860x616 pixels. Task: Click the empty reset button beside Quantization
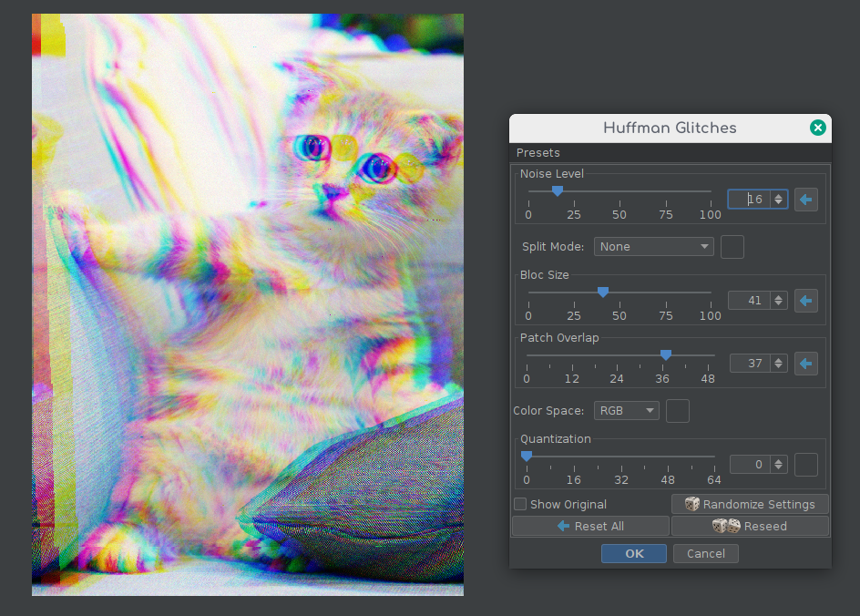pyautogui.click(x=805, y=465)
